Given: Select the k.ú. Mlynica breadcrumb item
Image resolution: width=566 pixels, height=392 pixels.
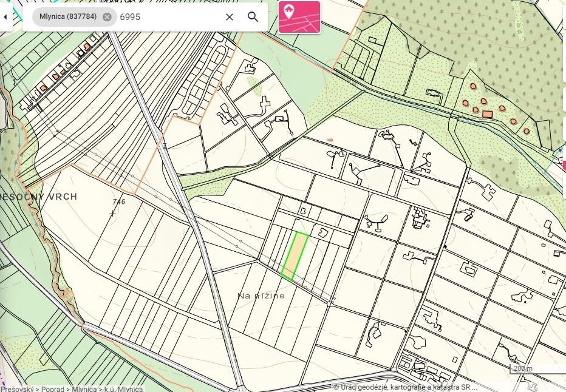Looking at the screenshot, I should (123, 388).
